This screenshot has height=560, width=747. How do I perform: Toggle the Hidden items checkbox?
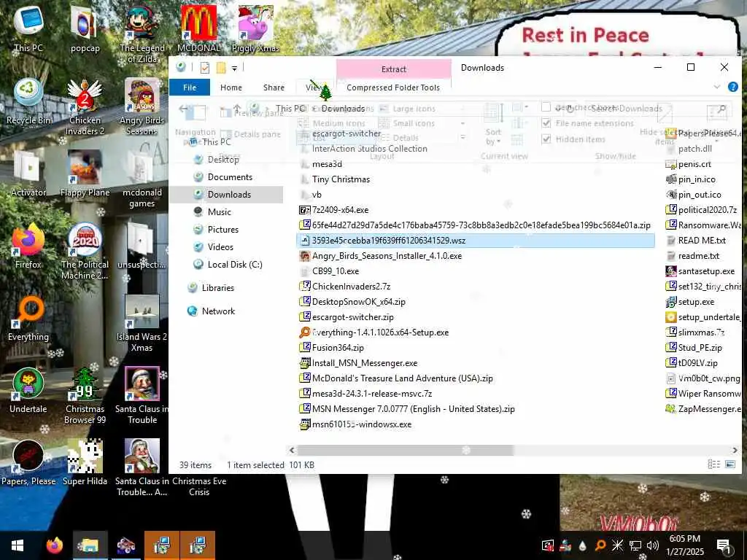pyautogui.click(x=546, y=139)
